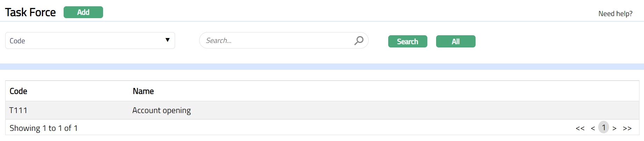Sort by the Code column header
The image size is (644, 141).
[19, 91]
